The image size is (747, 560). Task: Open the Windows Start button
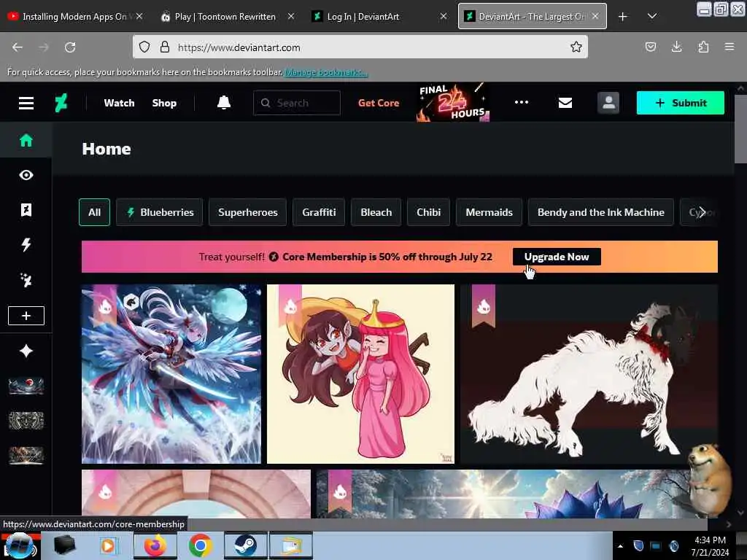coord(18,545)
